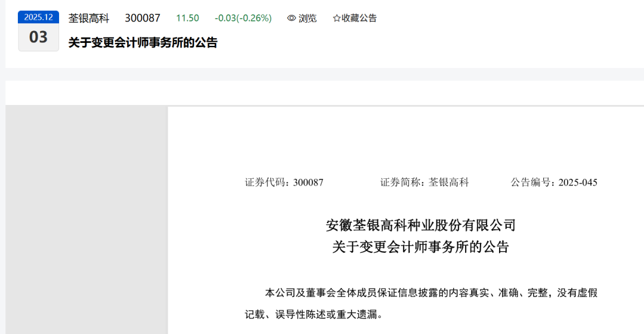644x334 pixels.
Task: Click paragraph line starting 本公司及董事会全体成员
Action: click(x=431, y=293)
